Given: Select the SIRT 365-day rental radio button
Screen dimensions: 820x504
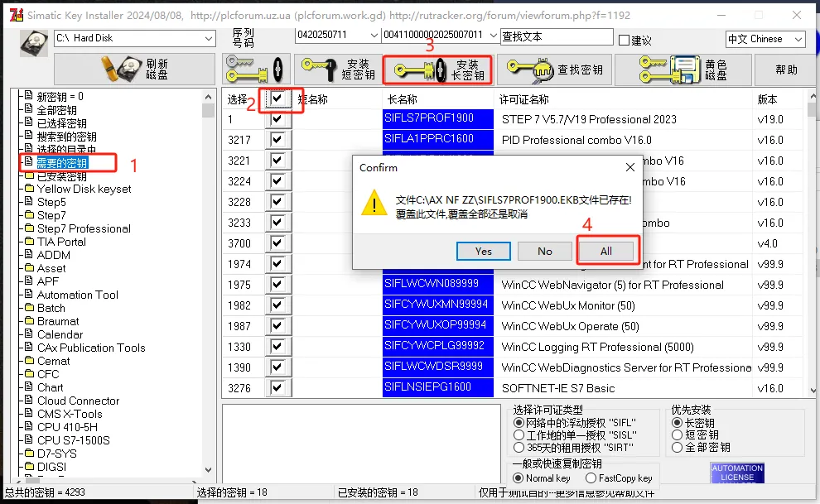Looking at the screenshot, I should [x=519, y=448].
